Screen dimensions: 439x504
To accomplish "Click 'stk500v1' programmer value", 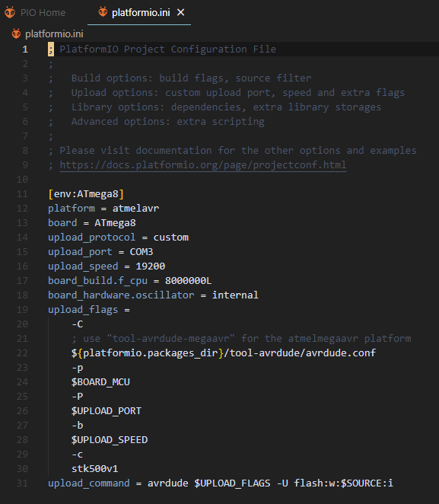I will coord(95,469).
